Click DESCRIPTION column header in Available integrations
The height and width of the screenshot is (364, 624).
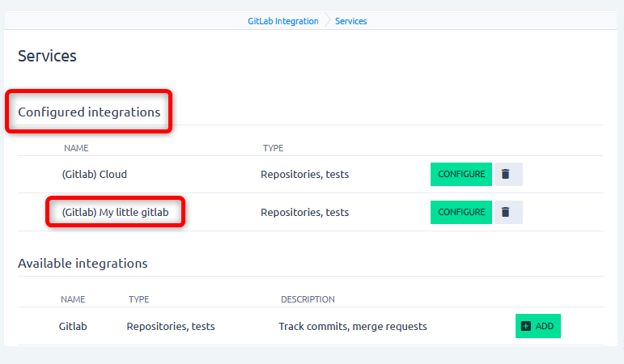pyautogui.click(x=308, y=299)
